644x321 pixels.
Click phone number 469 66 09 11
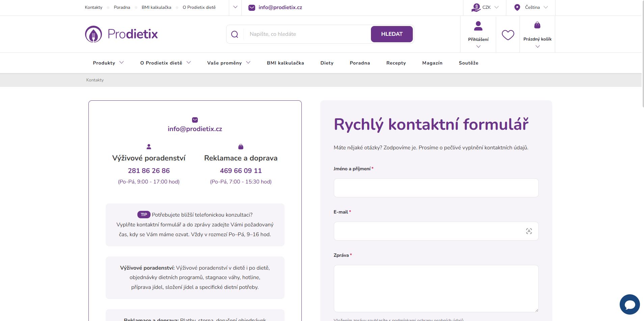coord(241,171)
